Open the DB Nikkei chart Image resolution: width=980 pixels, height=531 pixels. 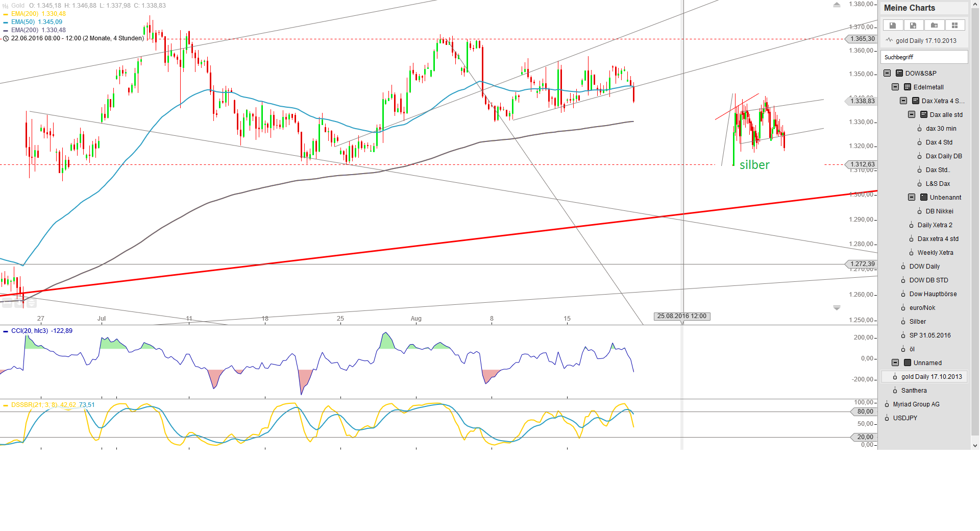coord(940,211)
